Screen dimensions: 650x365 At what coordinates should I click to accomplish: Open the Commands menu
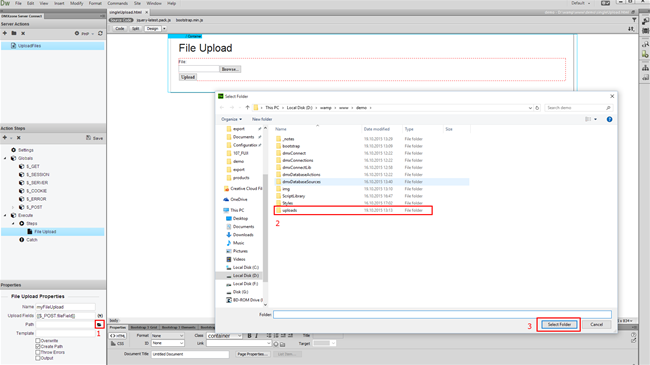[118, 3]
